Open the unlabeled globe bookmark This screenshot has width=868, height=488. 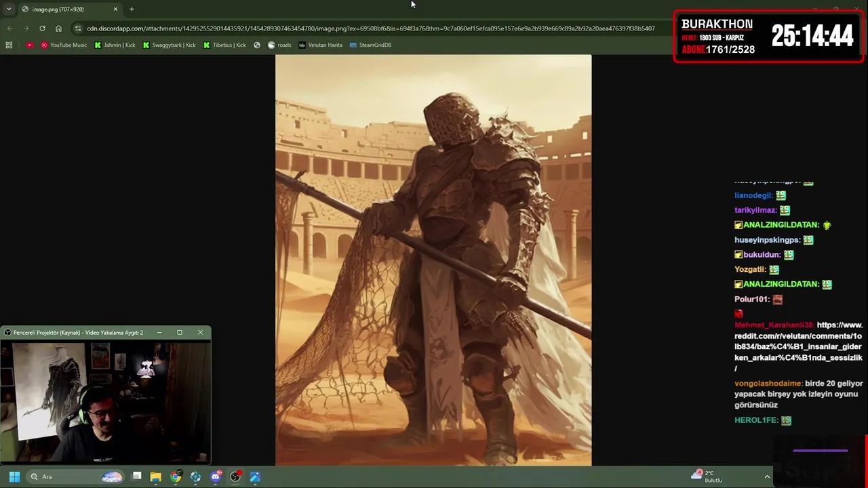coord(257,45)
